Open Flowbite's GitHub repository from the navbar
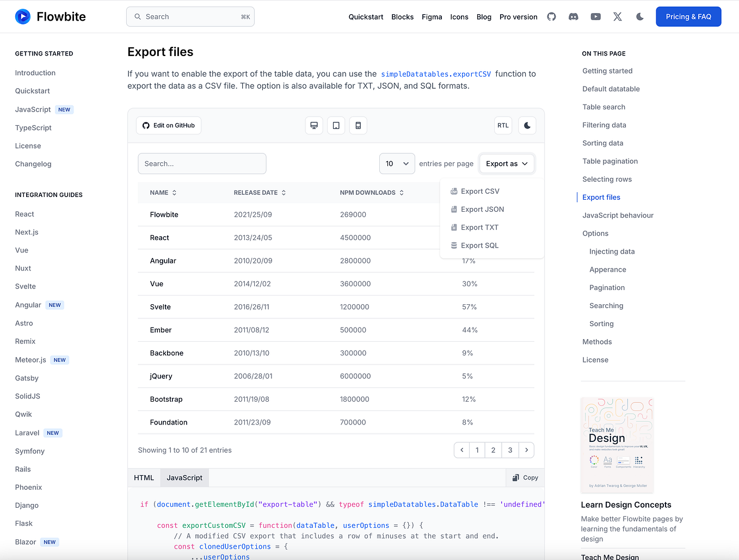This screenshot has height=560, width=739. coord(551,16)
